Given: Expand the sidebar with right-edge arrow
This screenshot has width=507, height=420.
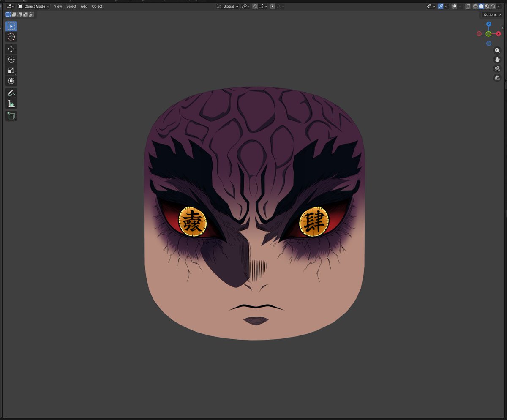Looking at the screenshot, I should pyautogui.click(x=503, y=27).
